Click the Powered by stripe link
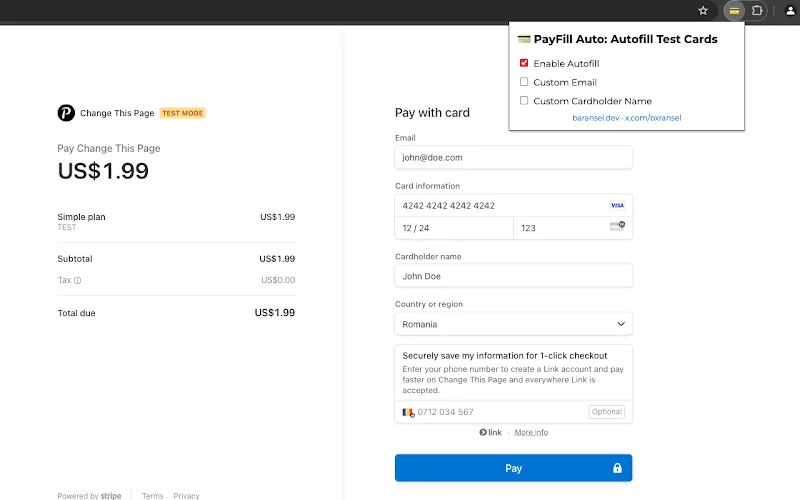This screenshot has width=800, height=500. point(89,495)
